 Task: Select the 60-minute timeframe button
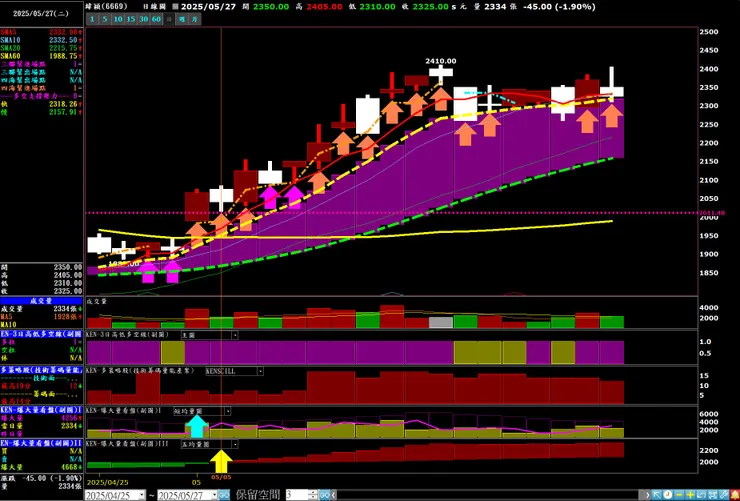[156, 19]
